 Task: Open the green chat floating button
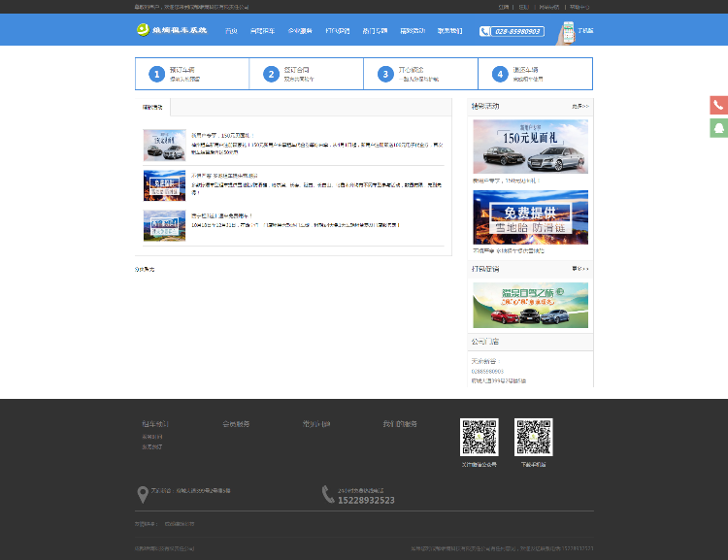click(718, 127)
